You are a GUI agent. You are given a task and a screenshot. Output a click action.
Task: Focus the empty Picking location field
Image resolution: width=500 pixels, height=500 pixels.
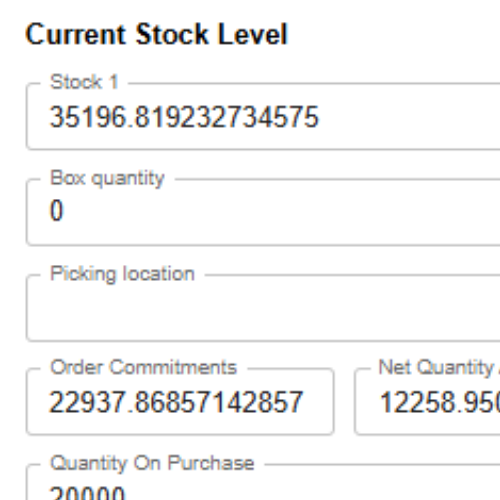point(263,308)
